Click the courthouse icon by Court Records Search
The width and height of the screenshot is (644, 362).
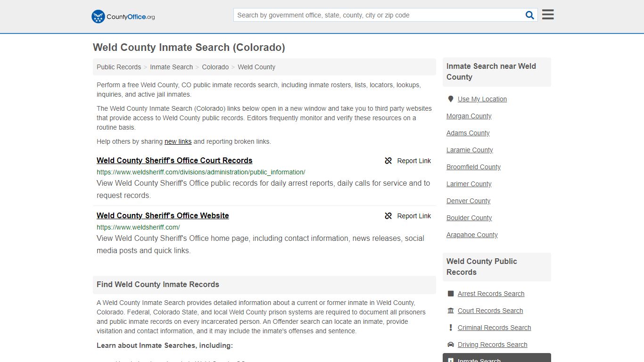coord(451,311)
